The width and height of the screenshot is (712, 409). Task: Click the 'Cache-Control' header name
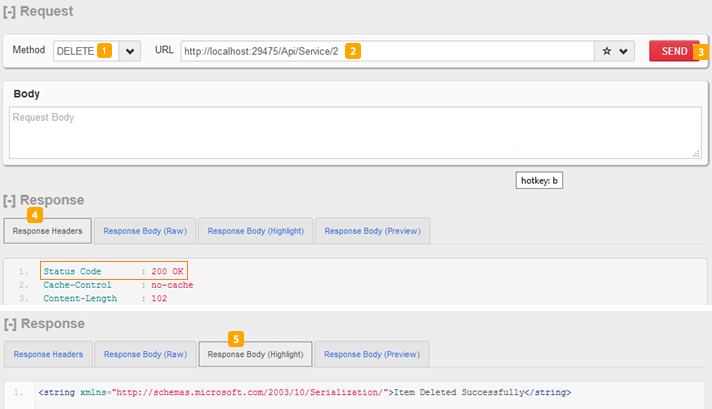click(77, 285)
